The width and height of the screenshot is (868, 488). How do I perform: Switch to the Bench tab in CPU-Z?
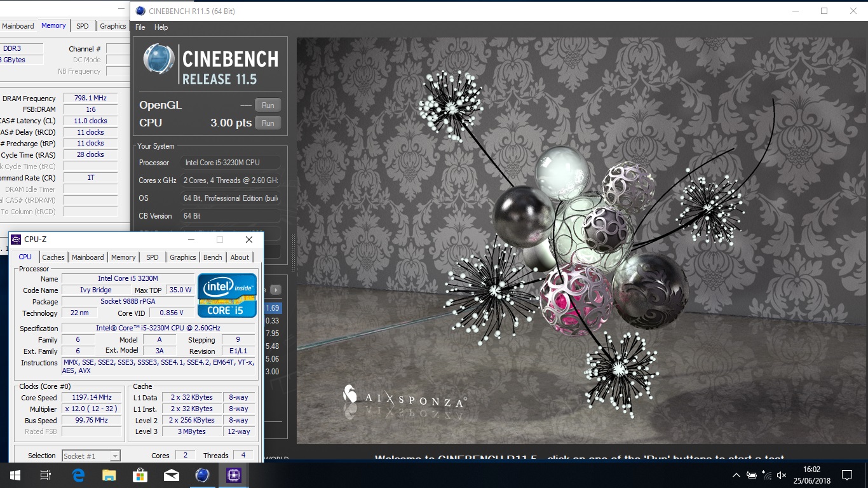coord(213,257)
